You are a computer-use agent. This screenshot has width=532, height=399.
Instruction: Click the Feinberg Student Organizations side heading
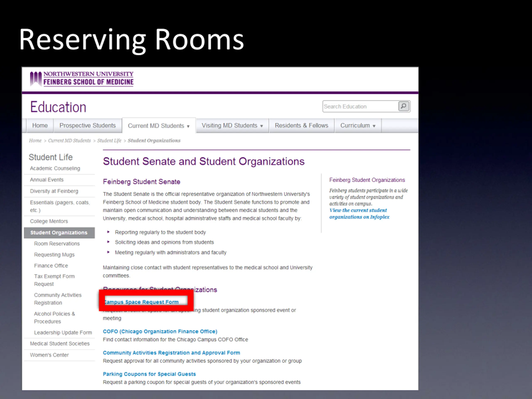367,180
